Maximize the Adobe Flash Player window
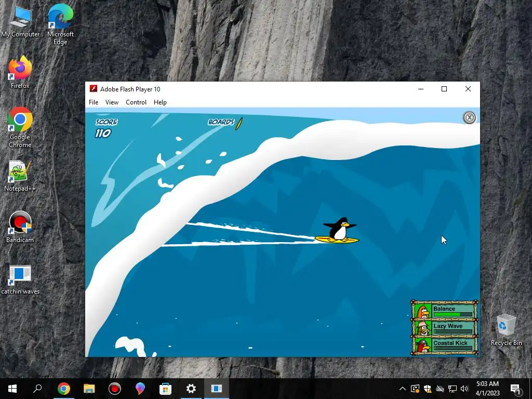This screenshot has height=399, width=532. pyautogui.click(x=444, y=89)
